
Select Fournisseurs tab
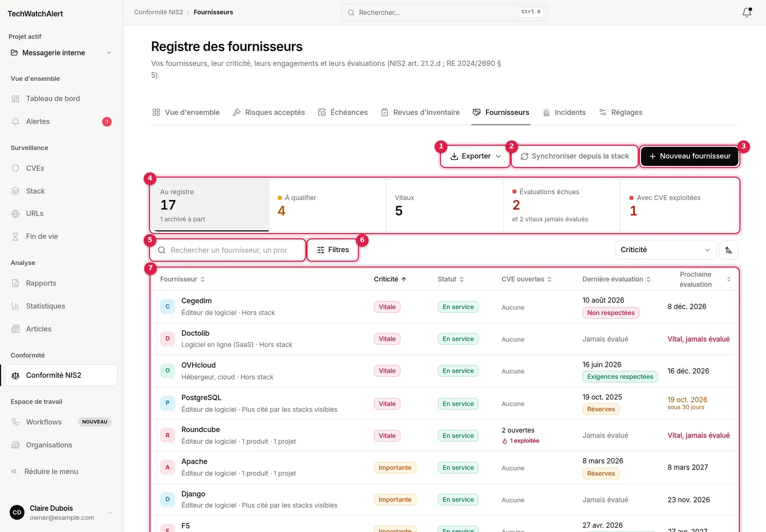click(501, 113)
